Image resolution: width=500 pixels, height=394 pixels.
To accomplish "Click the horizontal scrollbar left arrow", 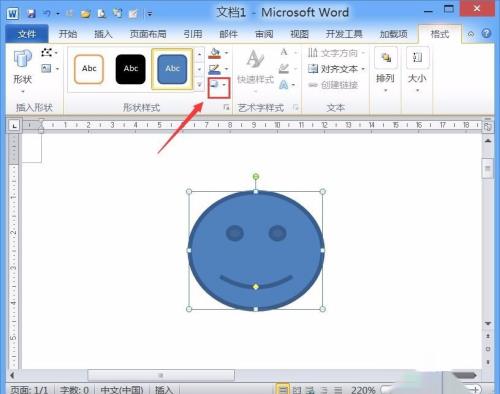I will coord(13,376).
